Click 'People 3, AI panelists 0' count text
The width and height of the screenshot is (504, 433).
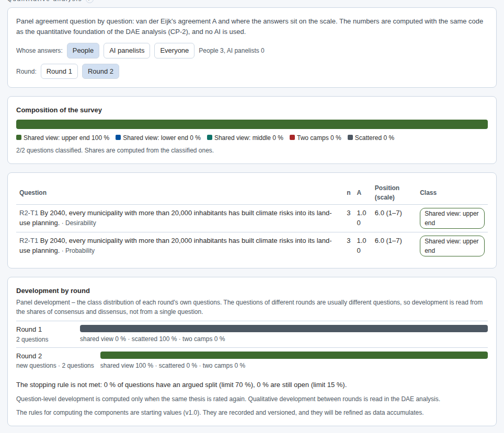(232, 51)
